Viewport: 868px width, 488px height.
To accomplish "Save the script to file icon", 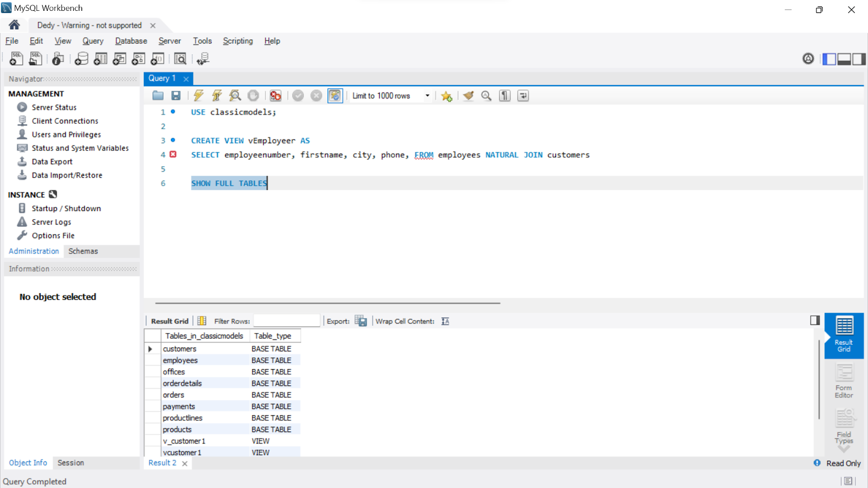I will (176, 95).
